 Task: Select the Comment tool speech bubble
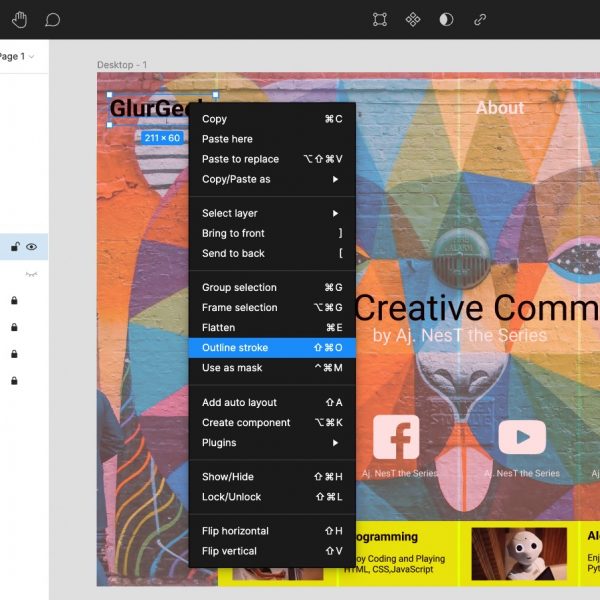(52, 20)
